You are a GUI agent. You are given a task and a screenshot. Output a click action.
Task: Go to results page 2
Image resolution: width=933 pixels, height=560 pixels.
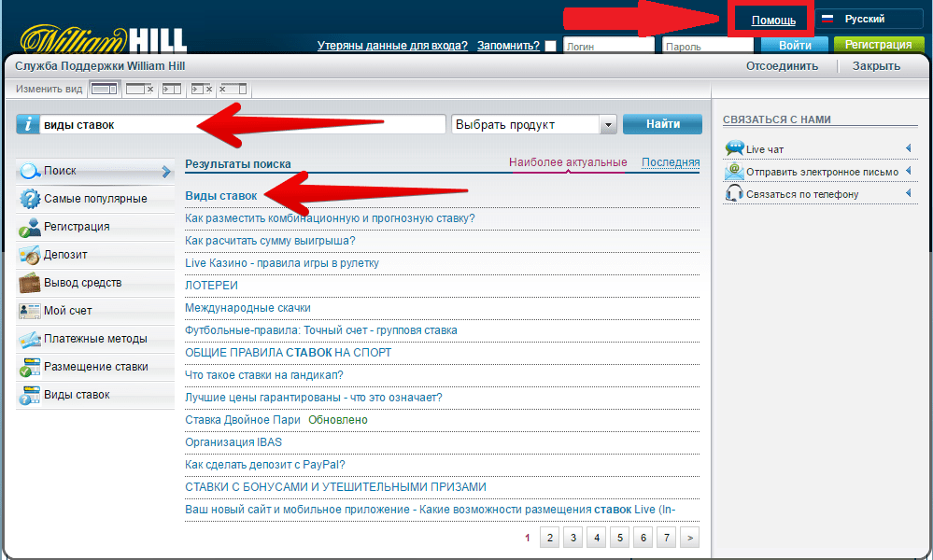click(x=550, y=538)
